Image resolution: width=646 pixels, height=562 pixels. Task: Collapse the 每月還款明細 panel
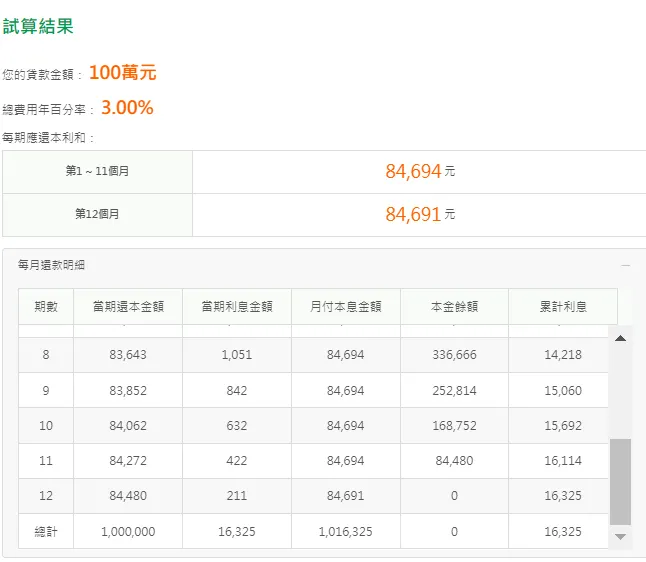point(625,266)
